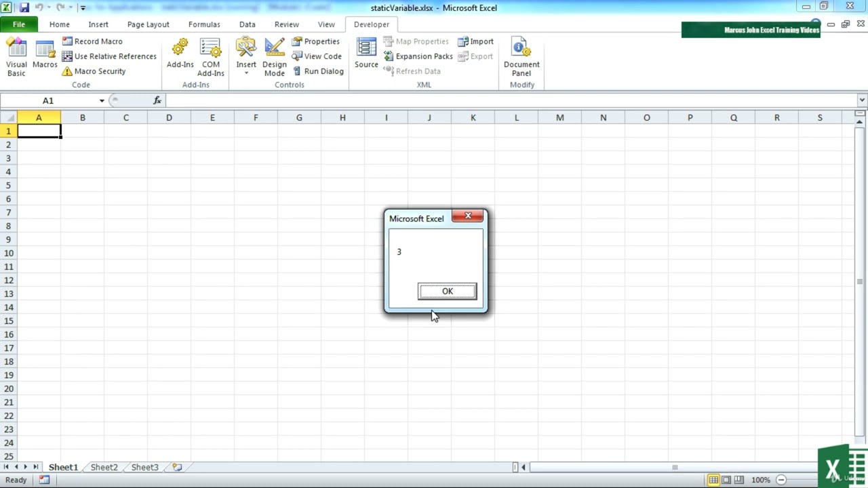Click into the formula bar
The height and width of the screenshot is (488, 868).
511,100
